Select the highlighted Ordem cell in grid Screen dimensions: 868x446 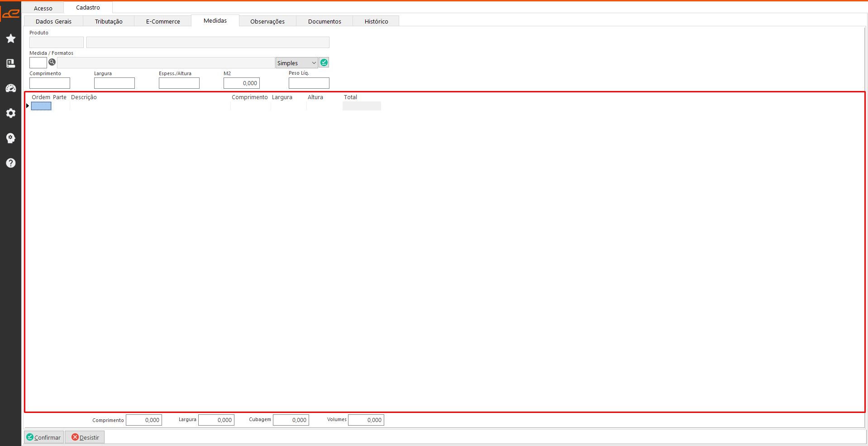pos(41,106)
